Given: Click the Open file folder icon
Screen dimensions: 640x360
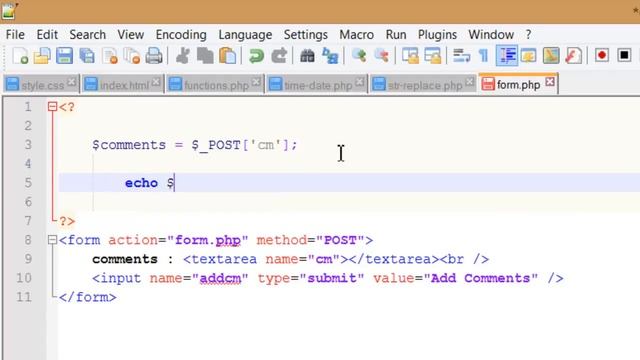Looking at the screenshot, I should point(42,56).
